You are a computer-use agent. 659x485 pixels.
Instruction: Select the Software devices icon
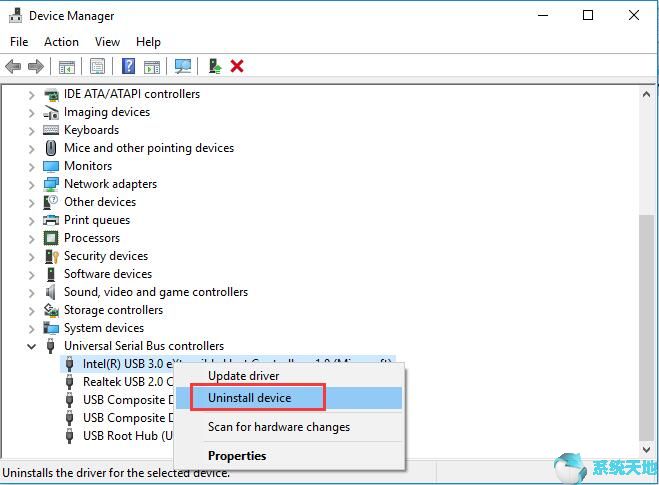point(51,274)
